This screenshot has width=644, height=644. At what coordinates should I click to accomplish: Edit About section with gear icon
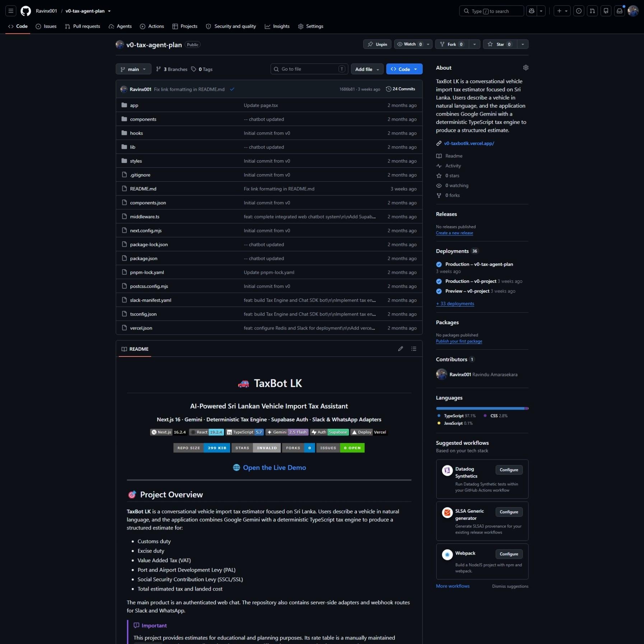526,67
